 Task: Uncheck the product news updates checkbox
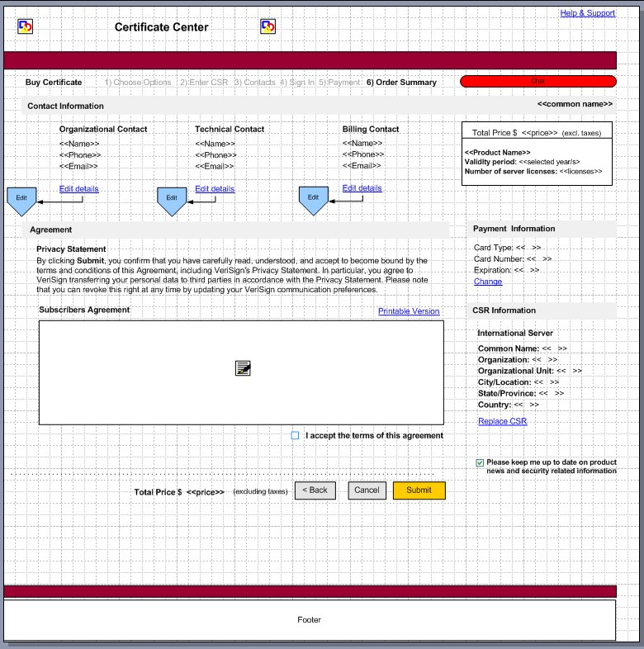pyautogui.click(x=480, y=463)
